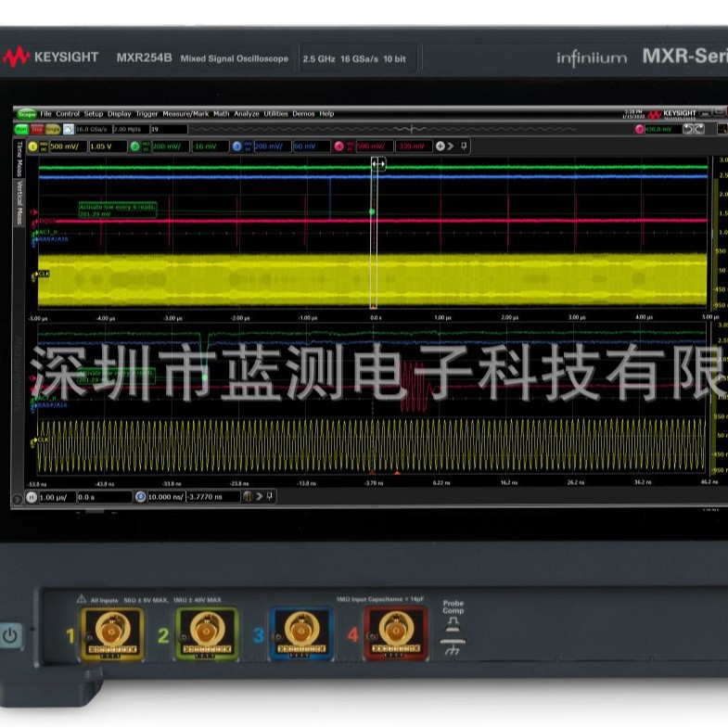Toggle channel 3 blue button
The height and width of the screenshot is (728, 728).
point(236,147)
